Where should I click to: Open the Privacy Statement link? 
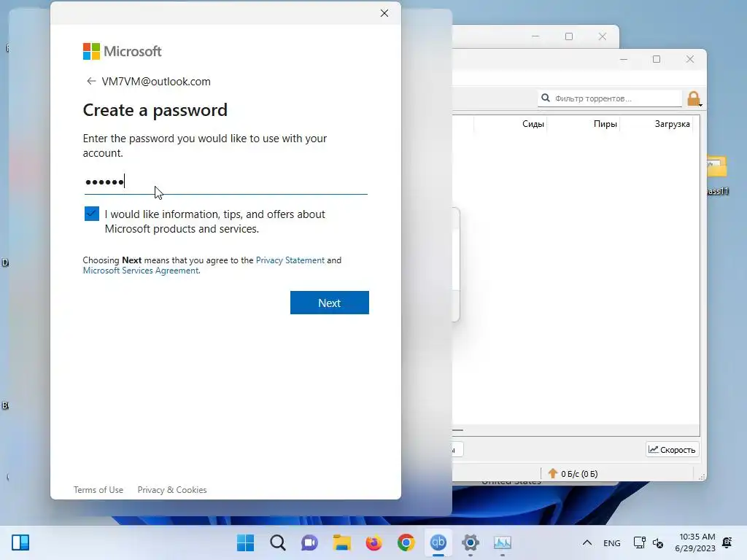[x=290, y=260]
